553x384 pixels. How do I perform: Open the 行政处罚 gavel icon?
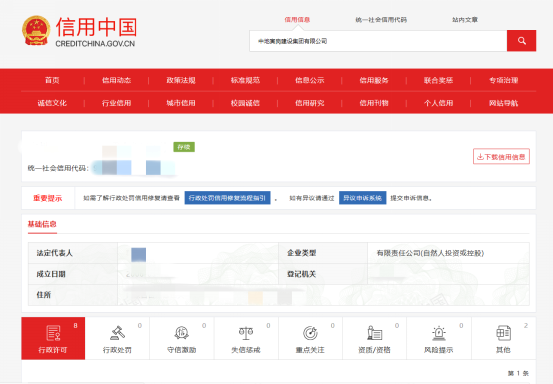pos(117,333)
